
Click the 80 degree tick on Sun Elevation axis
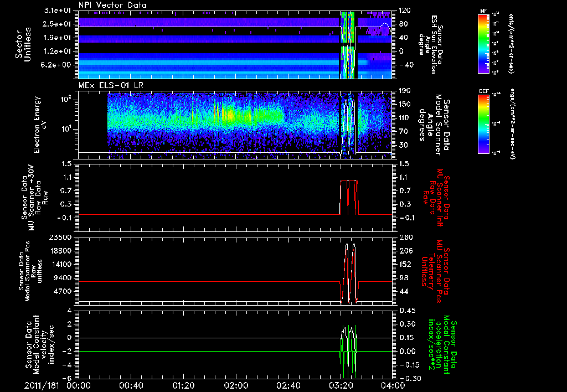(x=404, y=24)
